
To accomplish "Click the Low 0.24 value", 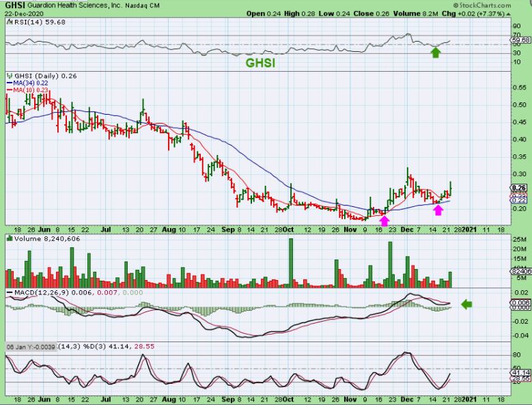I will tap(334, 14).
